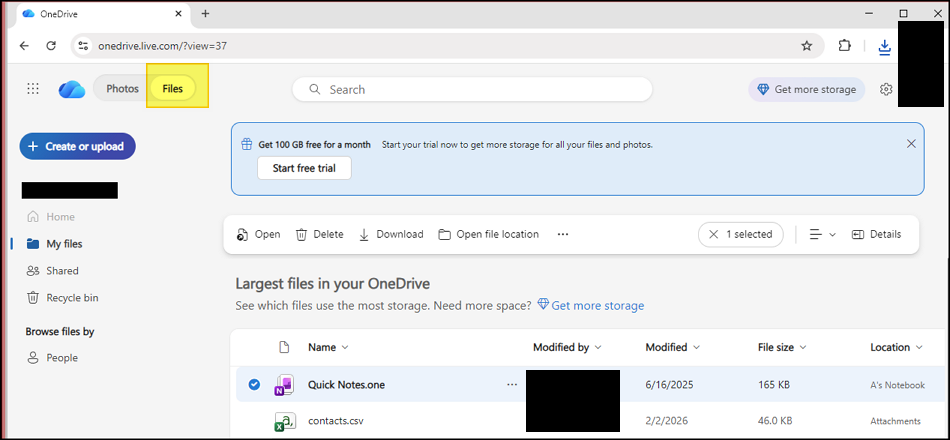Switch to Photos tab
The width and height of the screenshot is (950, 440).
(x=122, y=88)
